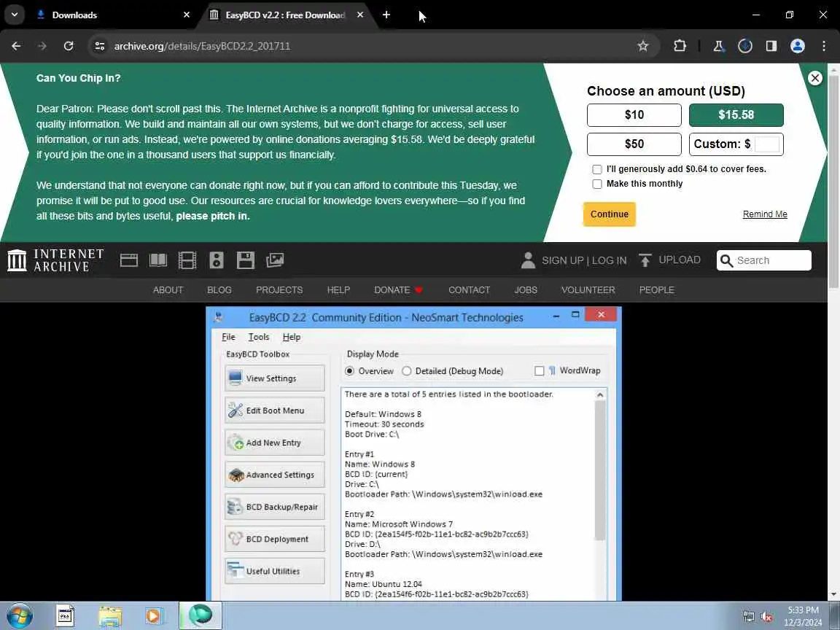Open the PROJECTS nav item
Screen dimensions: 840x630
coord(279,289)
